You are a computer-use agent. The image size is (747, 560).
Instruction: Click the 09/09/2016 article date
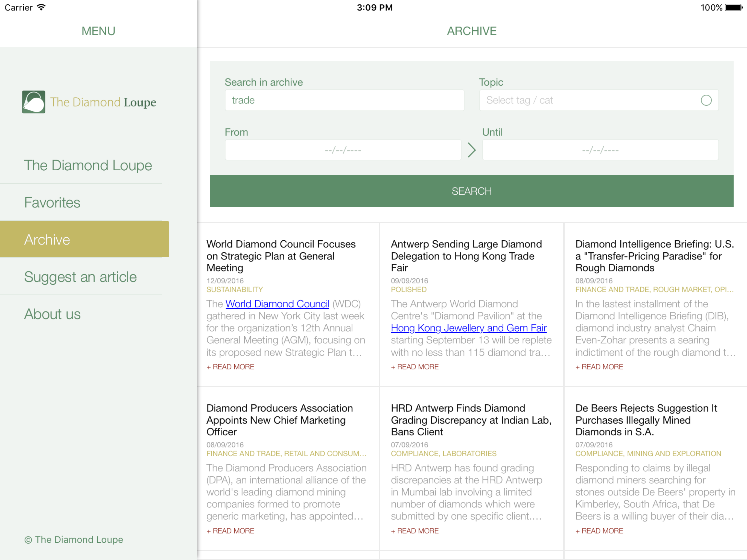tap(409, 281)
